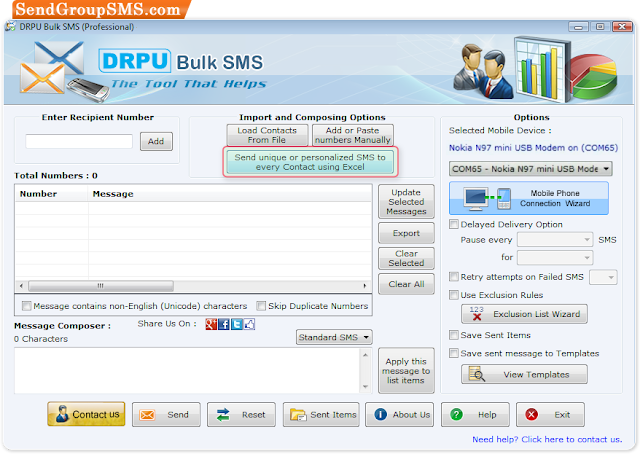Open Mobile Phone Connection Wizard
Viewport: 640px width, 454px height.
pos(529,198)
